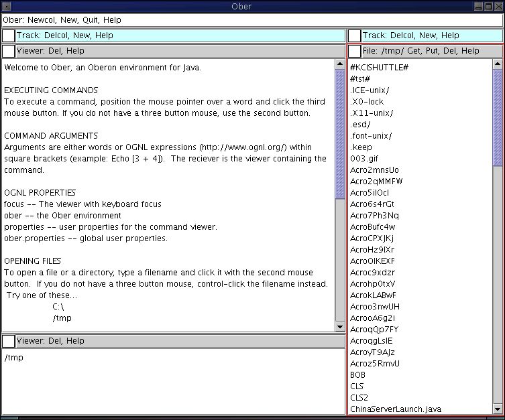The width and height of the screenshot is (505, 420).
Task: Click the square handle of the top Viewer bar
Action: point(8,51)
